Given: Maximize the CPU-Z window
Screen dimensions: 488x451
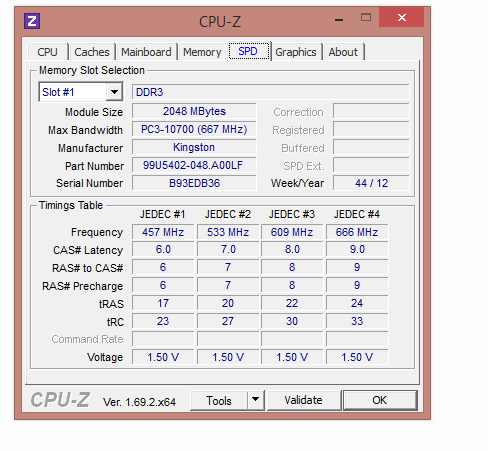Looking at the screenshot, I should coord(366,17).
